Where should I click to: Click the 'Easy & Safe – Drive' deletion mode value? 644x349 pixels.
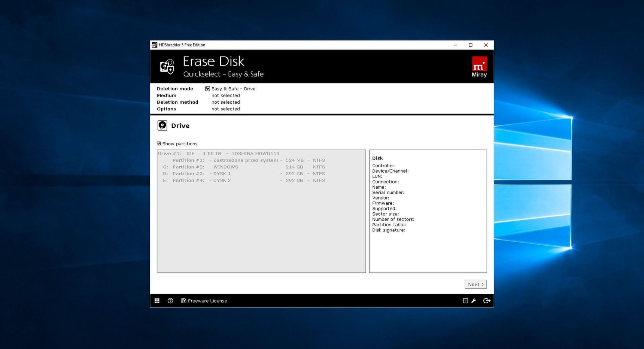pyautogui.click(x=233, y=89)
